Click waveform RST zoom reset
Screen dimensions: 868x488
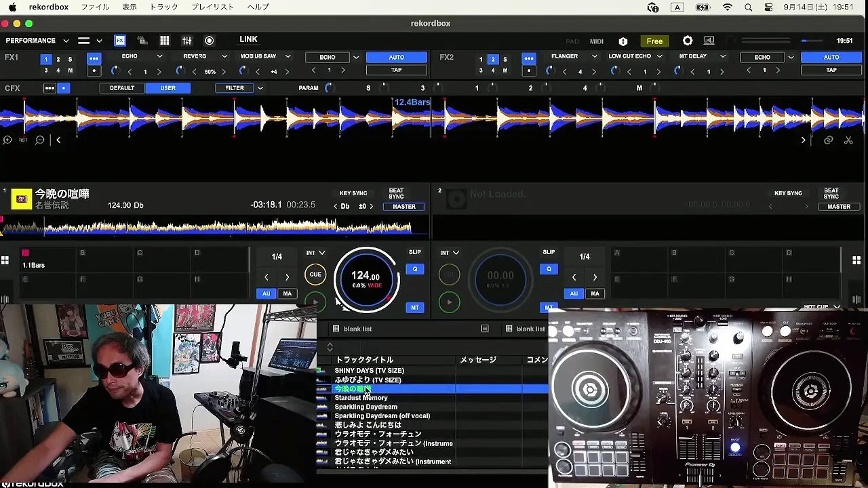23,140
